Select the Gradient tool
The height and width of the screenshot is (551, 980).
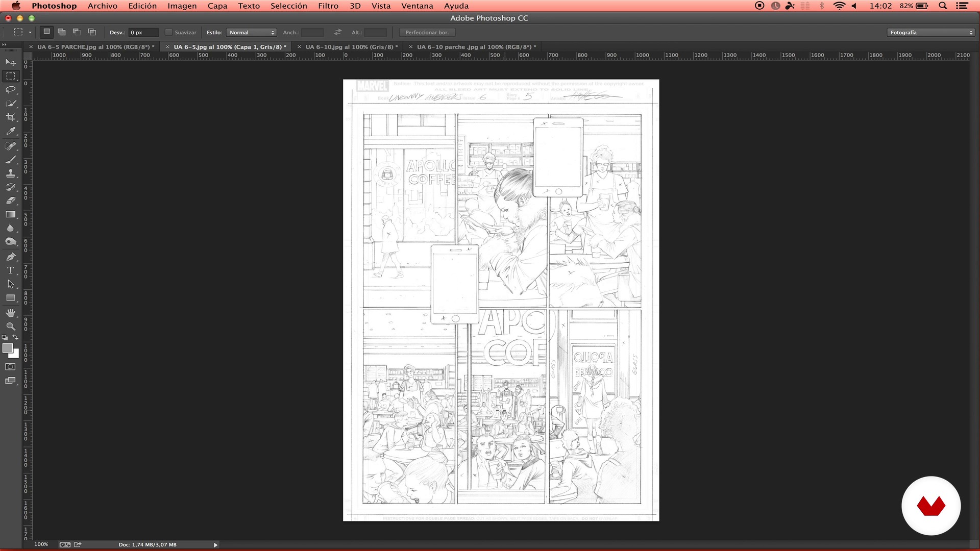point(10,215)
